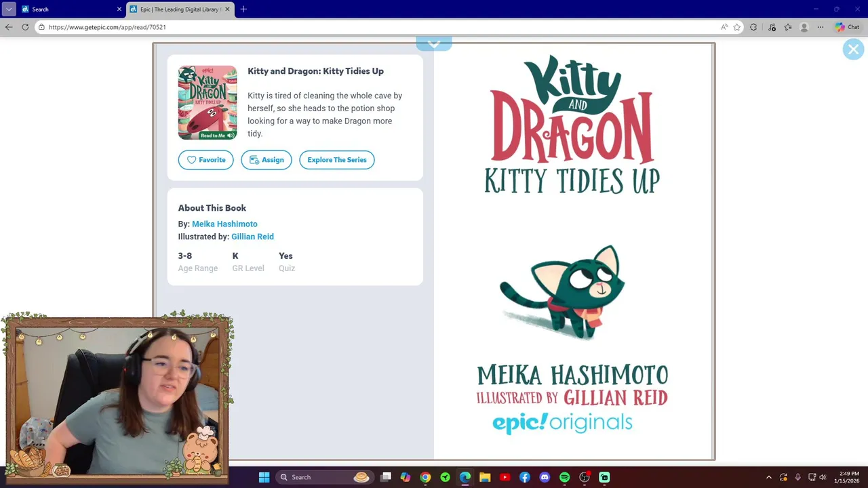The image size is (868, 488).
Task: Open Facebook from the taskbar
Action: (525, 477)
